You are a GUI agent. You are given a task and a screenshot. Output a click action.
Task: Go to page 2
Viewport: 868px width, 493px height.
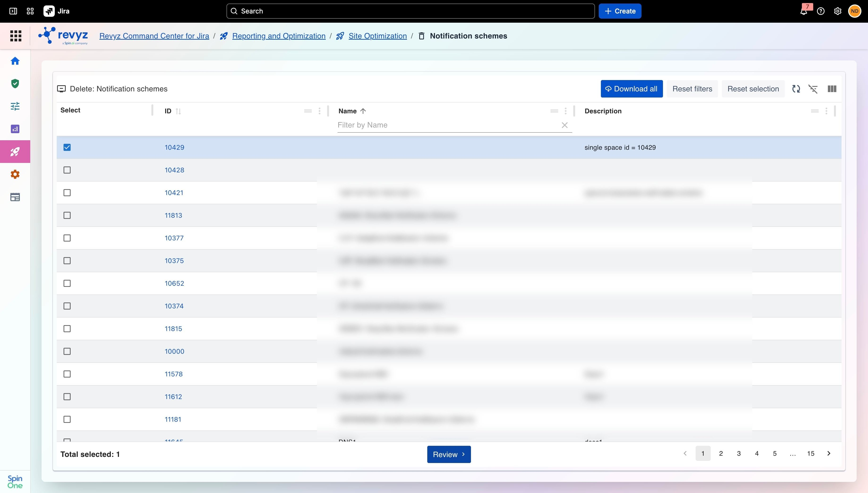click(x=721, y=453)
